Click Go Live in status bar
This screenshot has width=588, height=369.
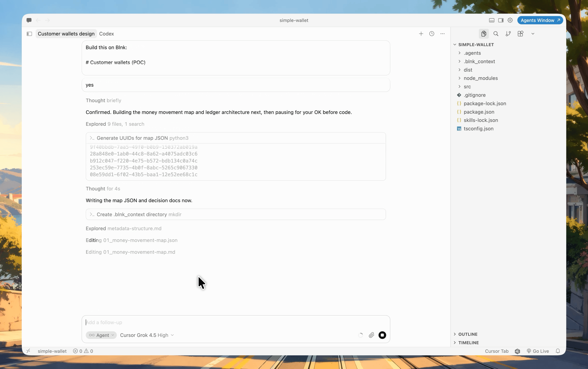point(538,351)
